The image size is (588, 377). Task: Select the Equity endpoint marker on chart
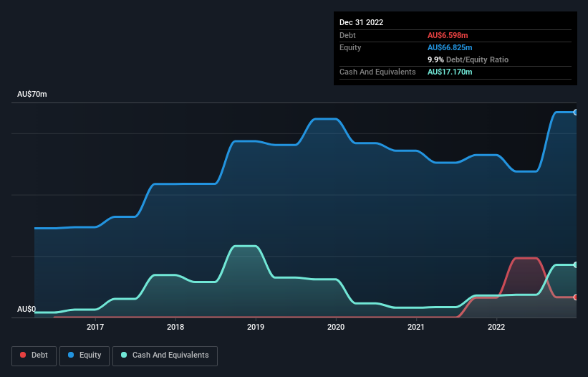576,112
